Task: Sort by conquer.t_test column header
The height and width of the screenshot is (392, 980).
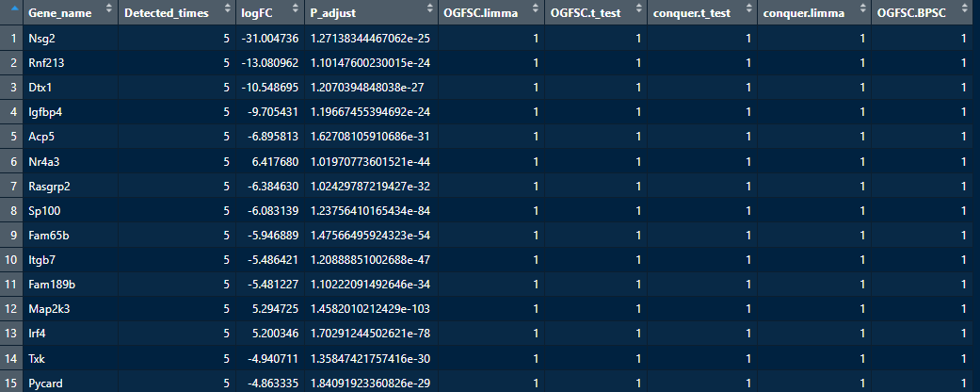Action: (x=701, y=12)
